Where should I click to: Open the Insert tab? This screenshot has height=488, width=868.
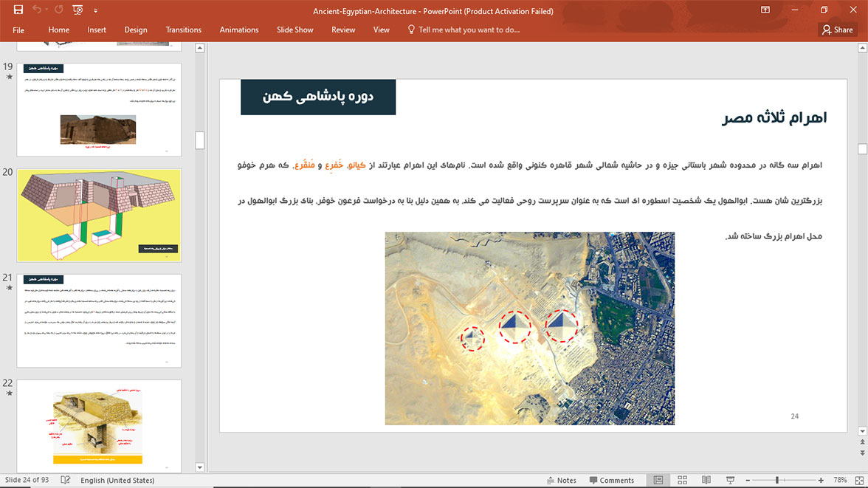[x=96, y=30]
